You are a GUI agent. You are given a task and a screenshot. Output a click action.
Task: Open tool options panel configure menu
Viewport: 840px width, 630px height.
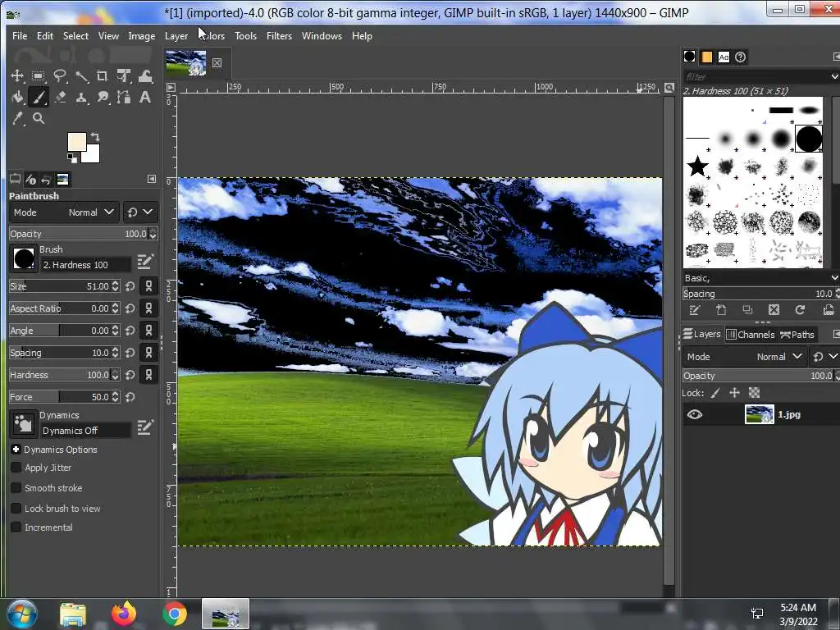coord(152,179)
